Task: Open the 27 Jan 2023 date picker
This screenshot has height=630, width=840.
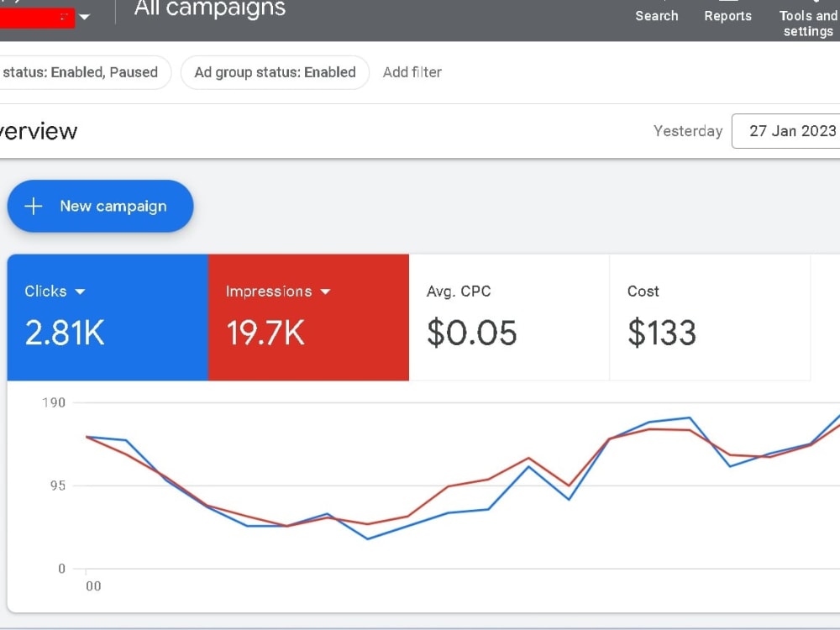Action: click(x=786, y=131)
